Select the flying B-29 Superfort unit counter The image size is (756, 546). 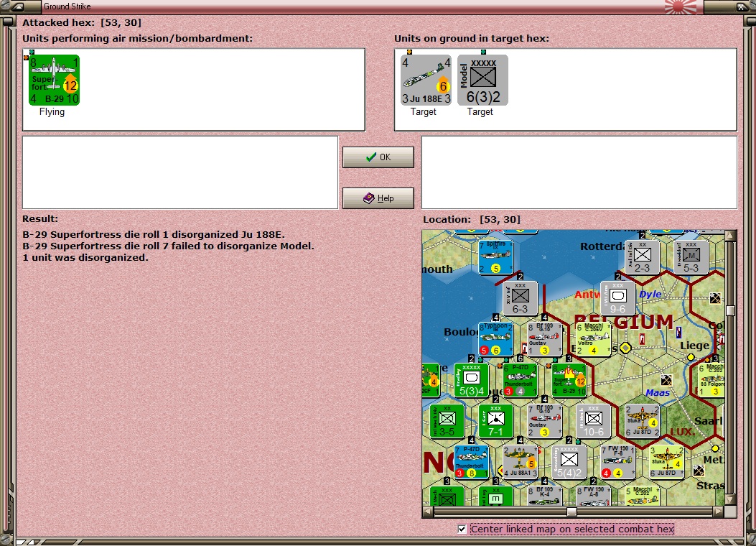54,80
